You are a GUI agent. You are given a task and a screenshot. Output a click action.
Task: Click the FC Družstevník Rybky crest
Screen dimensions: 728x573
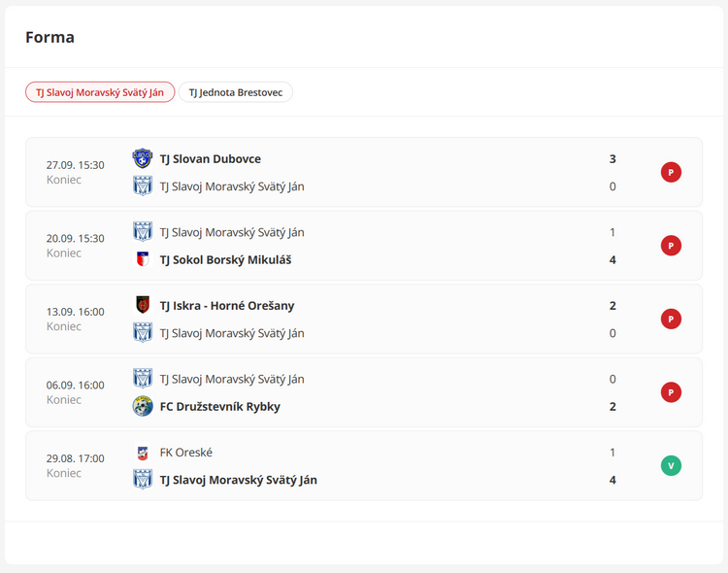[x=143, y=406]
